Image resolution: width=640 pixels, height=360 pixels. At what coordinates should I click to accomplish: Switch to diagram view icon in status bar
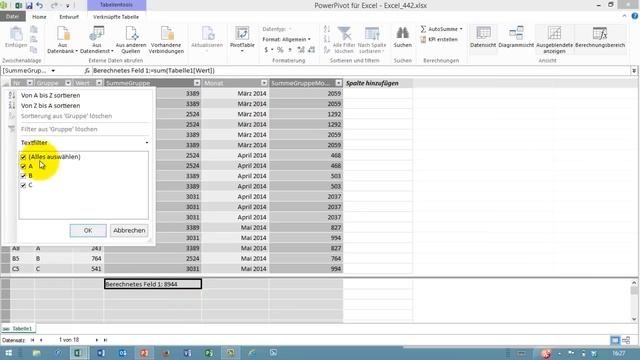[626, 340]
